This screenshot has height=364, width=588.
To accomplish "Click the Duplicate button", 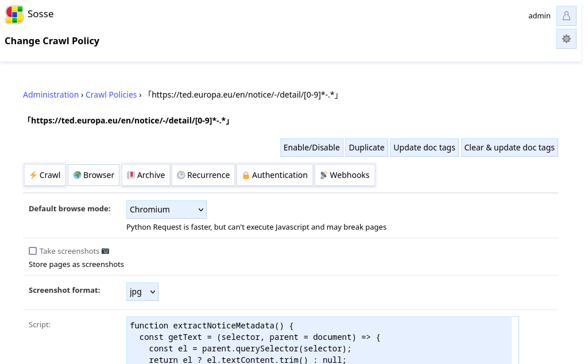I will [x=366, y=148].
